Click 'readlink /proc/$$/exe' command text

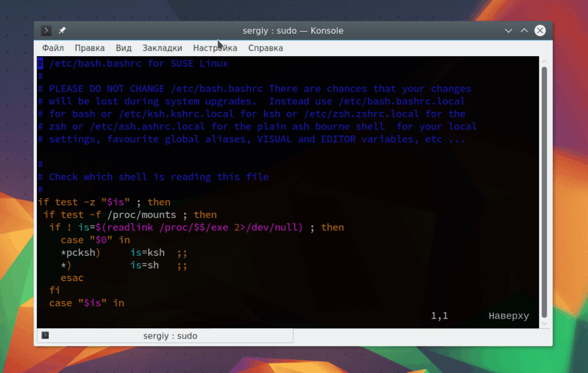click(168, 227)
